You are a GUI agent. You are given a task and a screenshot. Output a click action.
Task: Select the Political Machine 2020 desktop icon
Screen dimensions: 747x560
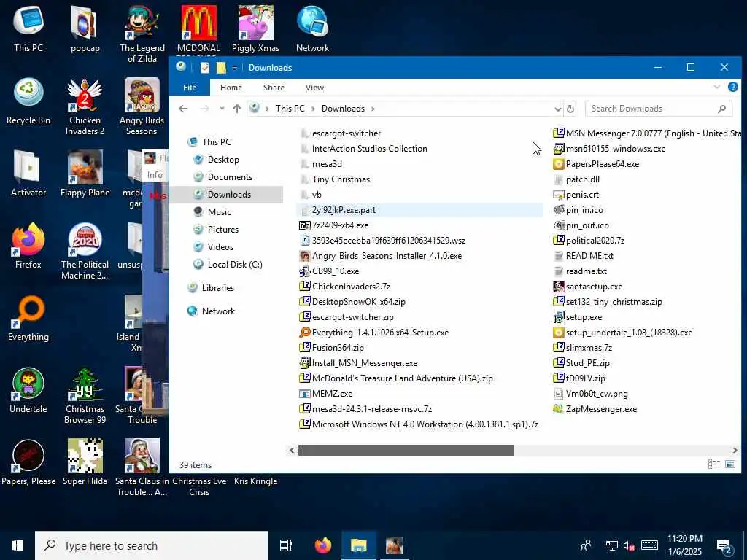click(x=85, y=251)
